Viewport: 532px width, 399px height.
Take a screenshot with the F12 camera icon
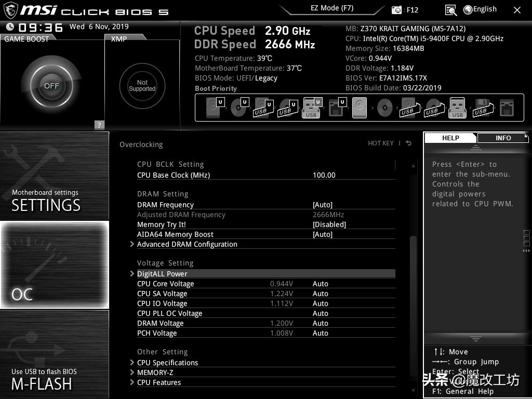[396, 10]
